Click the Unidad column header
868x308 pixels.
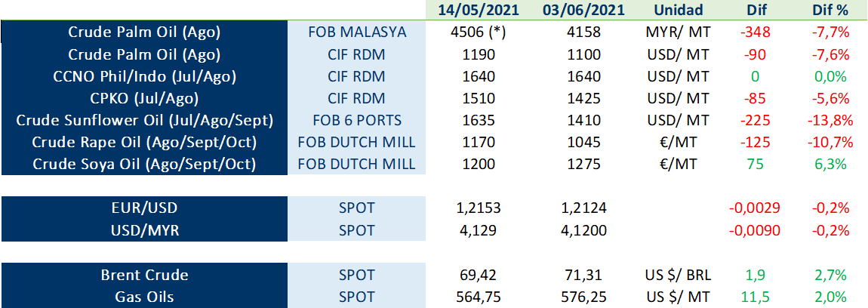point(678,10)
